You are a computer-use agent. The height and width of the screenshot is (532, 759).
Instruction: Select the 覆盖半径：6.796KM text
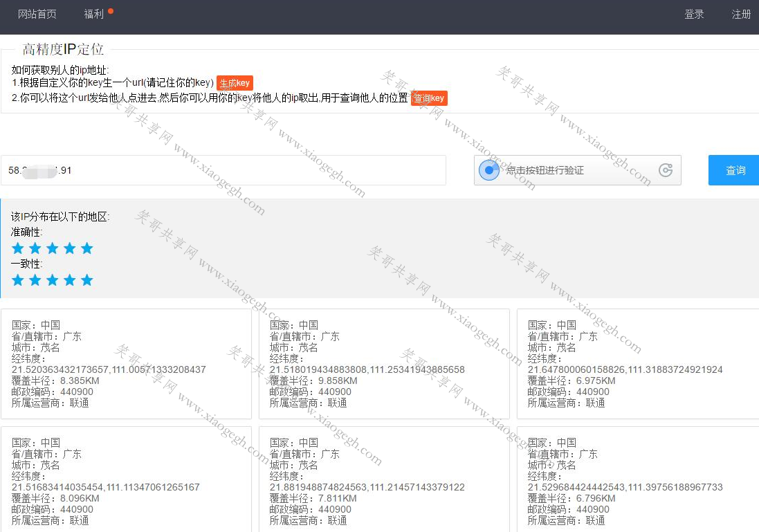tap(571, 498)
